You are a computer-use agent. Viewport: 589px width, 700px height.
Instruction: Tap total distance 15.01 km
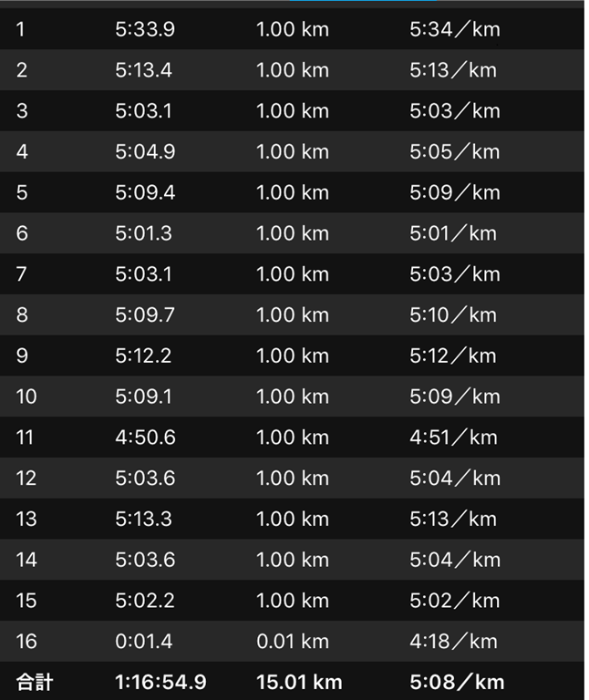click(299, 682)
